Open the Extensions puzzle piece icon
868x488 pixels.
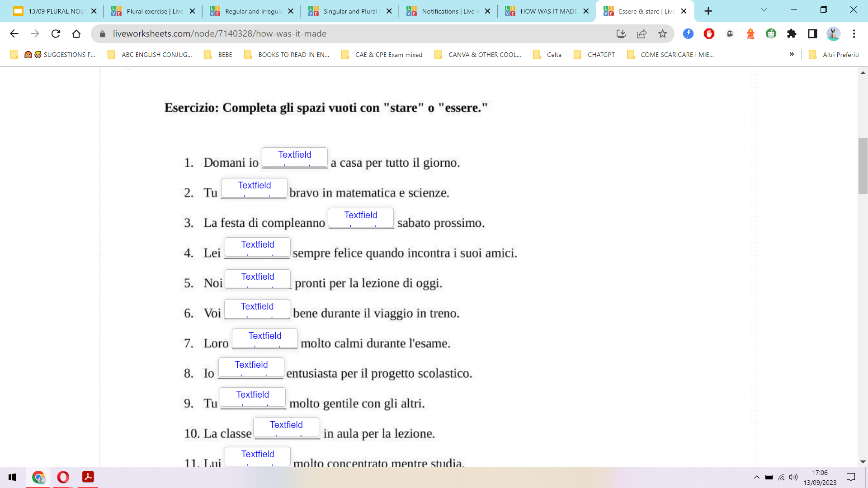tap(792, 33)
